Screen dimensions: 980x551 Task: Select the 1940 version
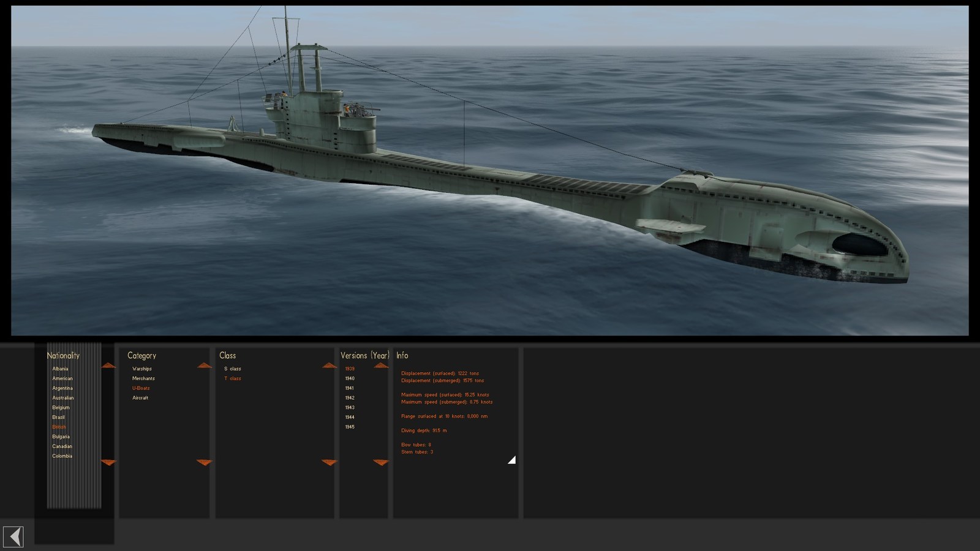pyautogui.click(x=350, y=378)
